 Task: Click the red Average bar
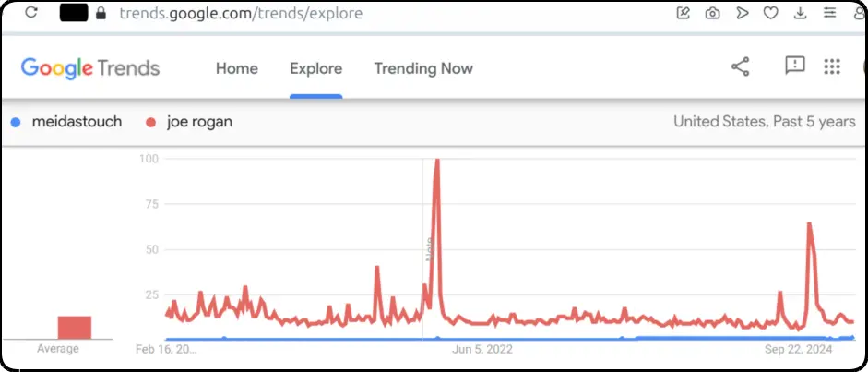[75, 328]
